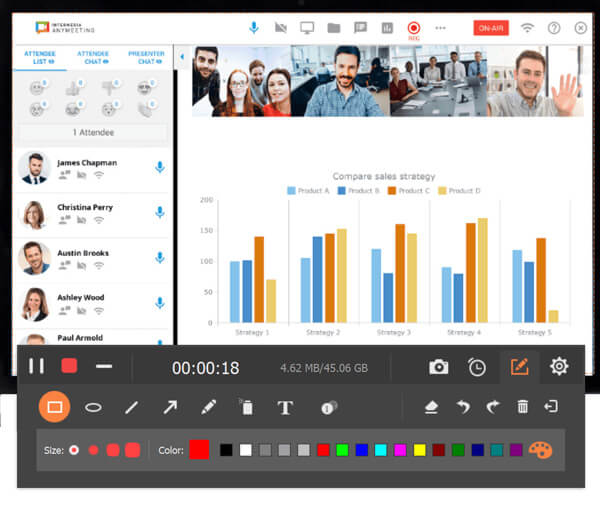Image resolution: width=600 pixels, height=505 pixels.
Task: Select the text annotation tool
Action: click(x=285, y=408)
